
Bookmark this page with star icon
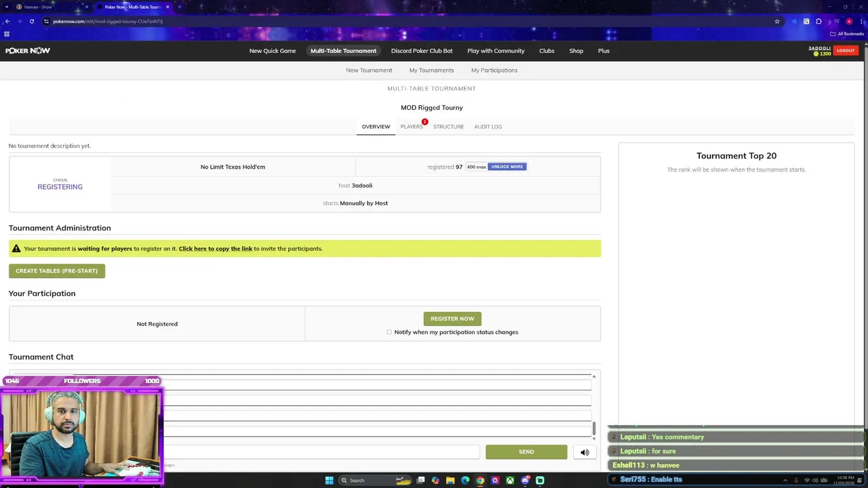pos(777,21)
